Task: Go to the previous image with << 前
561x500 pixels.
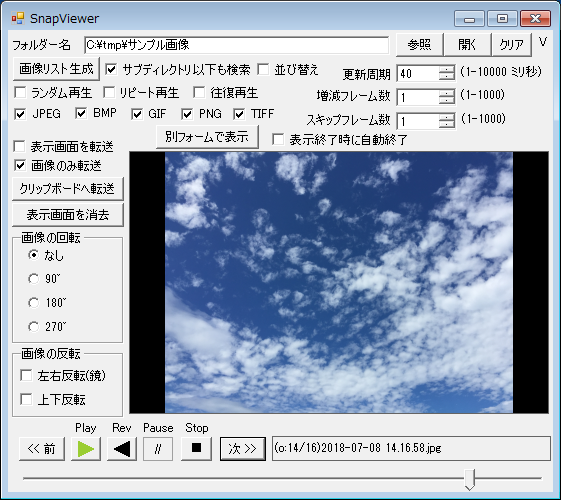Action: pos(42,448)
